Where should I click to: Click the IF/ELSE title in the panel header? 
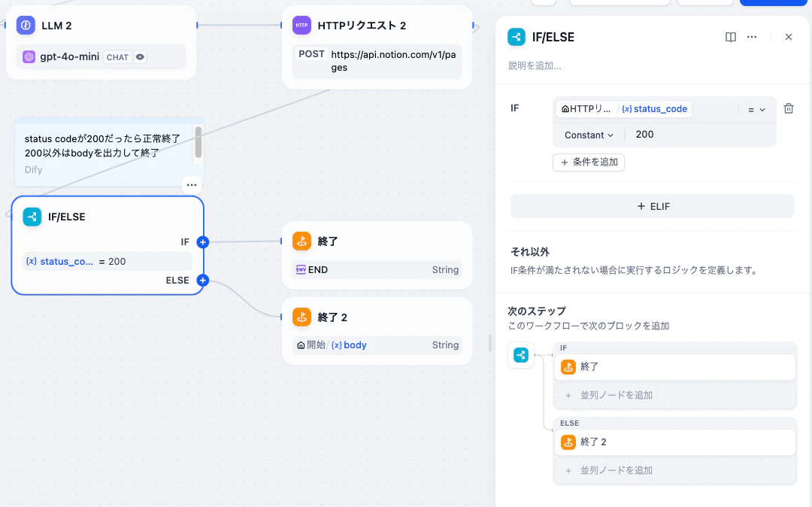pyautogui.click(x=553, y=38)
